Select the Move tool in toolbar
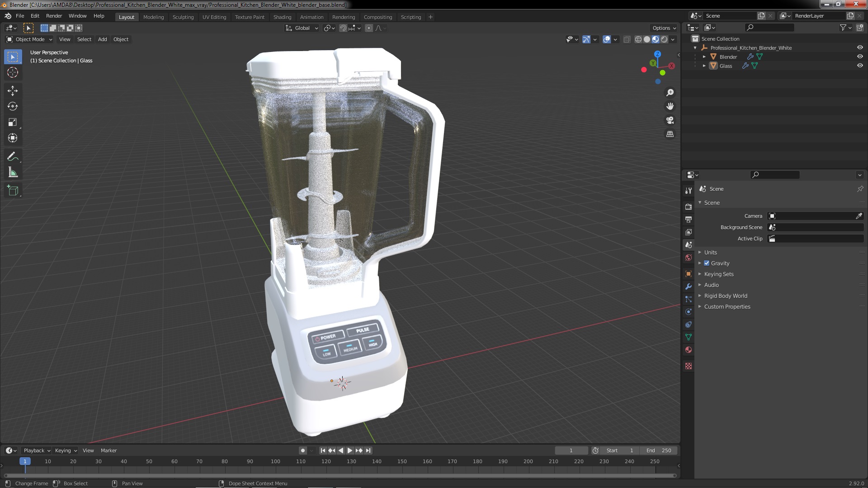The height and width of the screenshot is (488, 868). [x=13, y=91]
